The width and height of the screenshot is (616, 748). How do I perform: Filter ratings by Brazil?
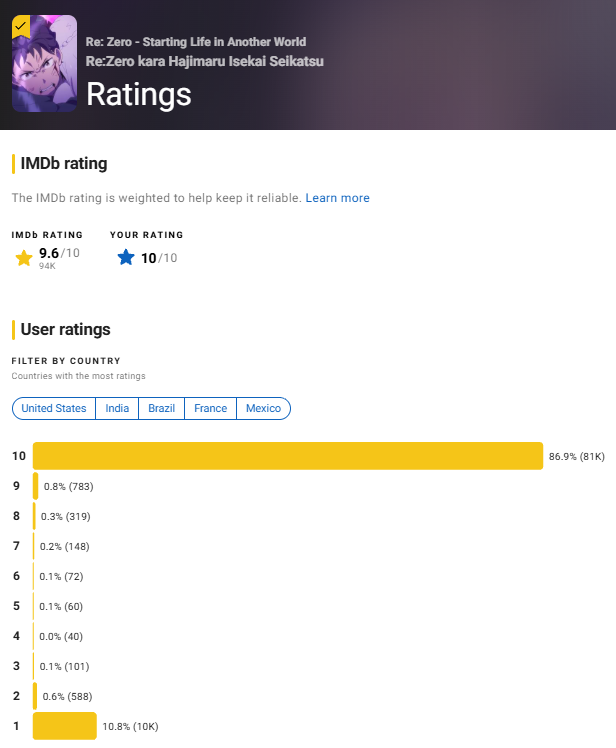coord(161,408)
